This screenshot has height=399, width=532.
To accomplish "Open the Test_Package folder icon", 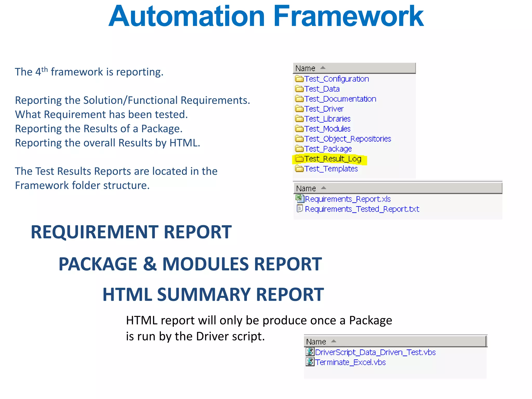I will pos(299,149).
